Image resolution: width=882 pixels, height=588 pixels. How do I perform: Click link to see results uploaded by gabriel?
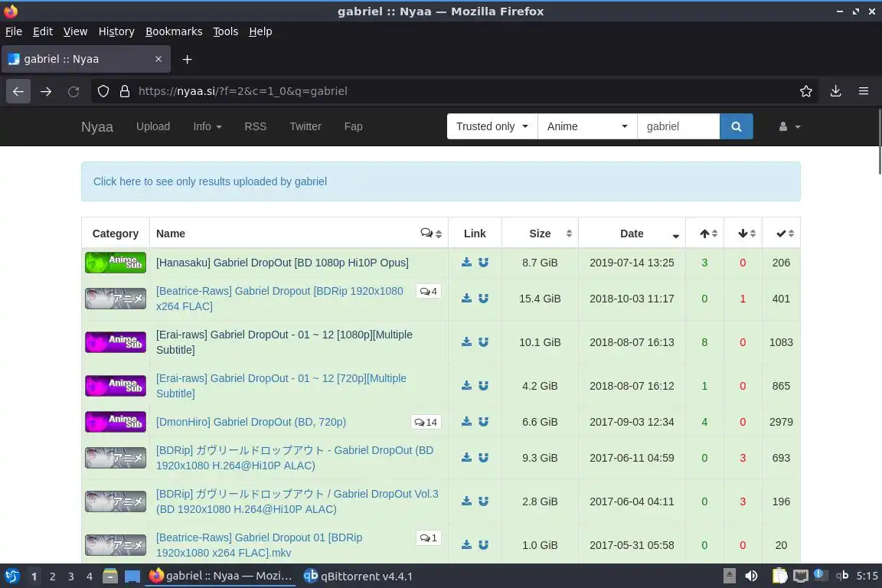[210, 181]
